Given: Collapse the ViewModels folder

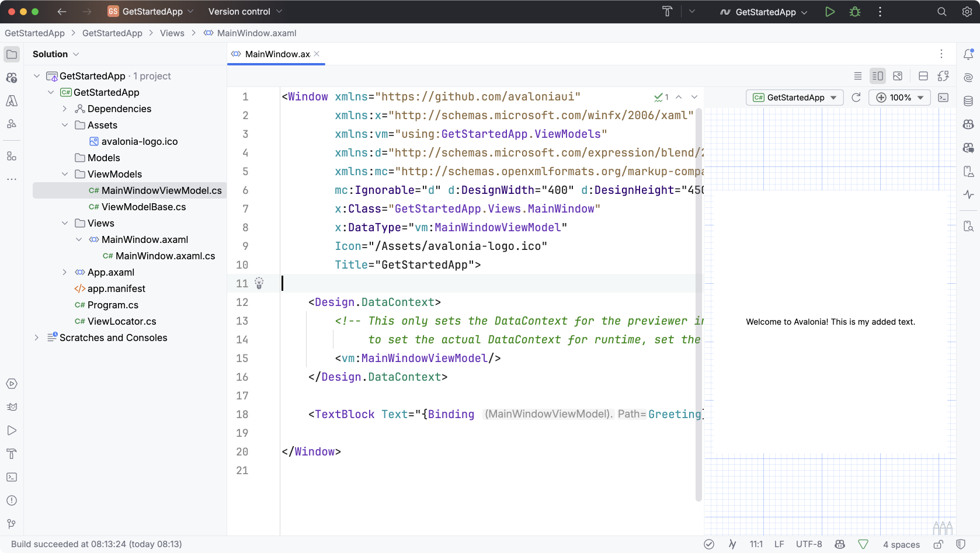Looking at the screenshot, I should [x=65, y=174].
